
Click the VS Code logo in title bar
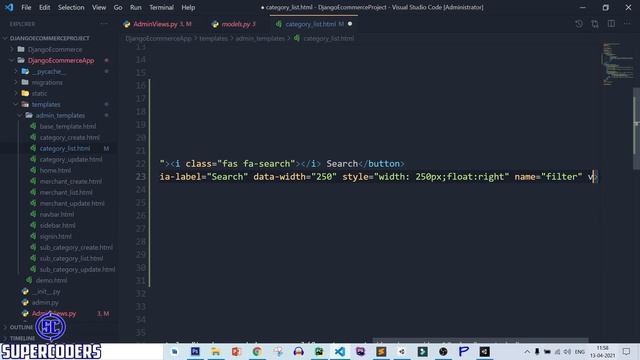[x=9, y=7]
